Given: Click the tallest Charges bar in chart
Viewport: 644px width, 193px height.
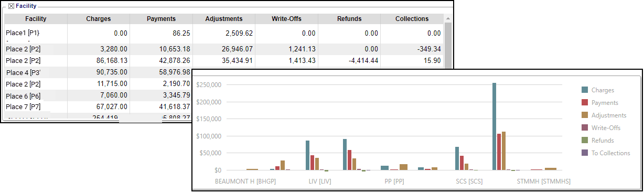Looking at the screenshot, I should point(494,126).
